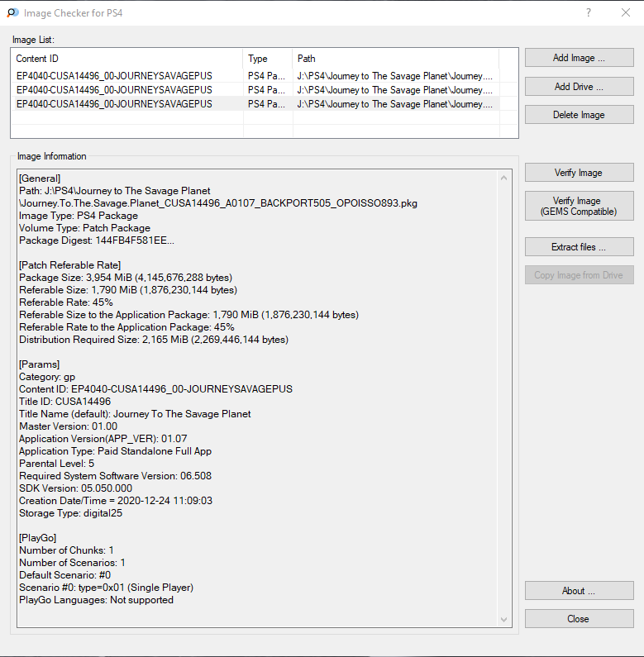The image size is (644, 657).
Task: Click the scroll down arrow in Image Information
Action: (504, 620)
